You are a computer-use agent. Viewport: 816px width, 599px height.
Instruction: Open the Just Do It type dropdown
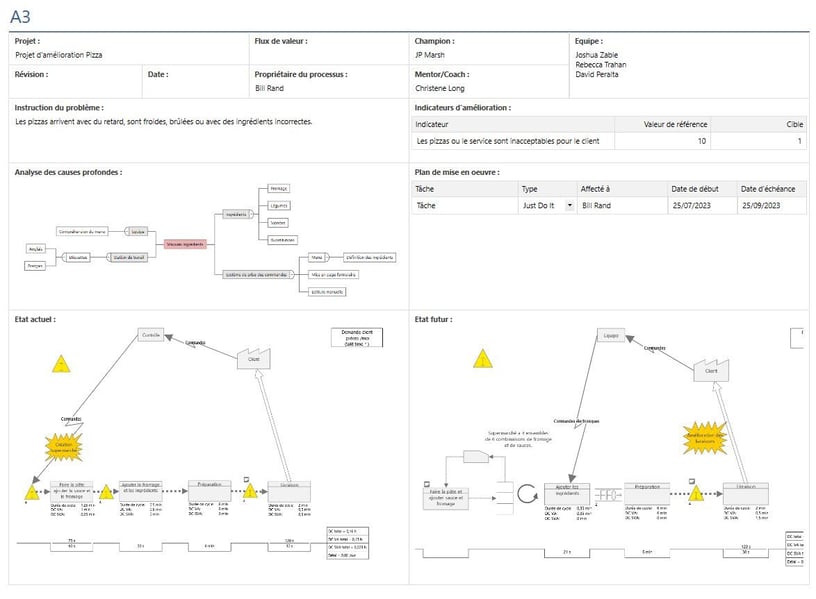[570, 205]
